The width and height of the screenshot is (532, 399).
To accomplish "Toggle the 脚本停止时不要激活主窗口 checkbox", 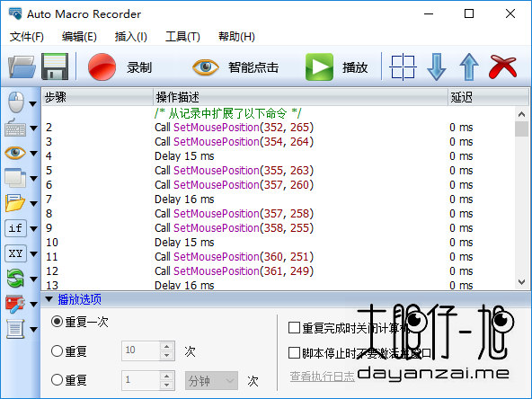I will [x=294, y=353].
